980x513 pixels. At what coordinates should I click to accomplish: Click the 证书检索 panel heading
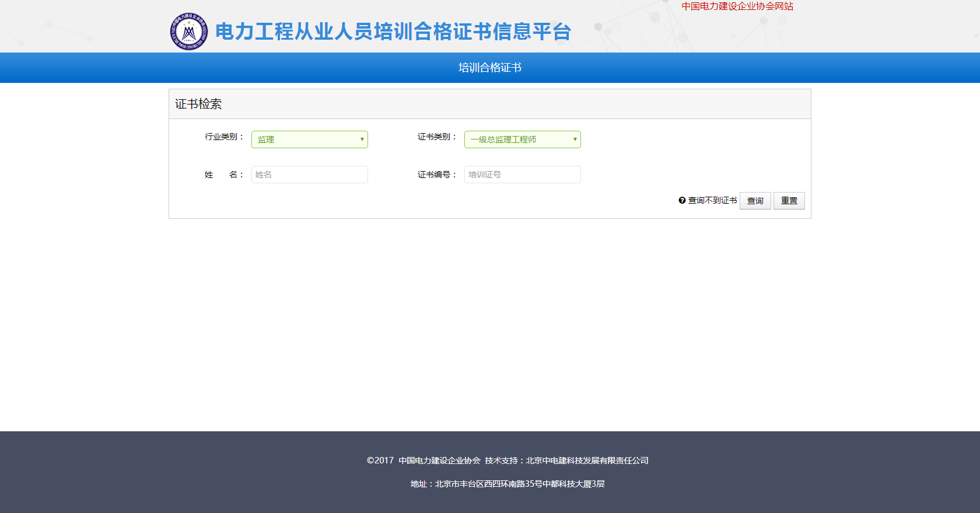tap(198, 104)
